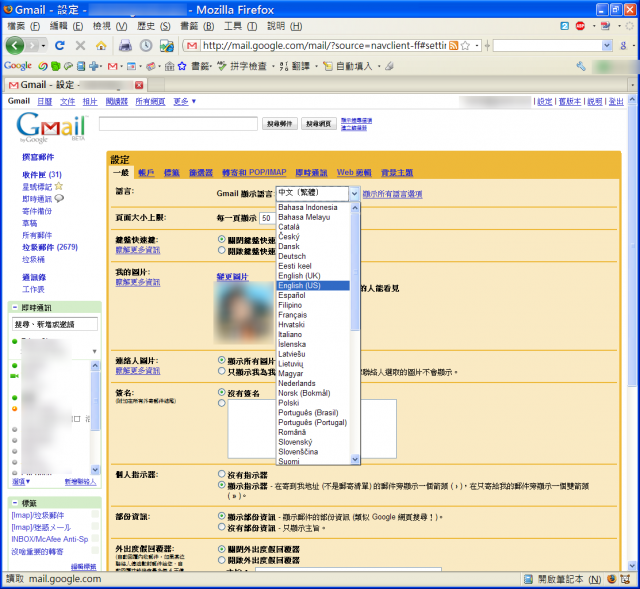Collapse the 即時通訊 chat panel
640x589 pixels.
[15, 307]
